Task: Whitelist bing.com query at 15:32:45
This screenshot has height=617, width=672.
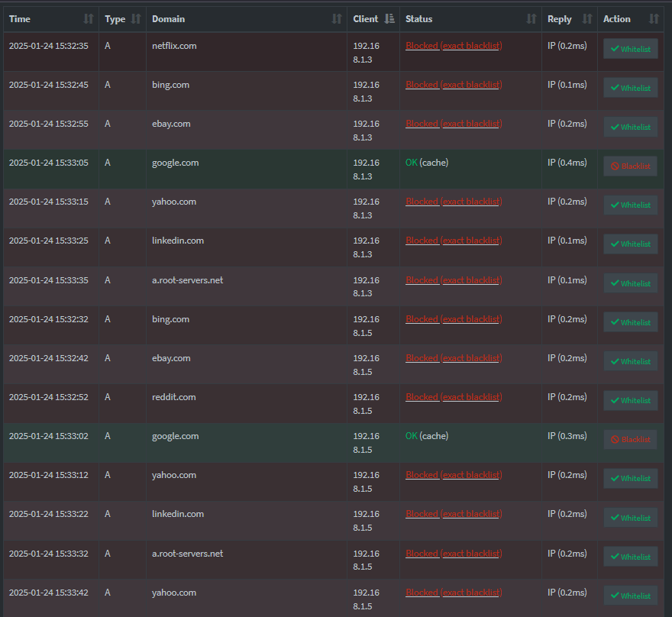Action: pos(631,88)
